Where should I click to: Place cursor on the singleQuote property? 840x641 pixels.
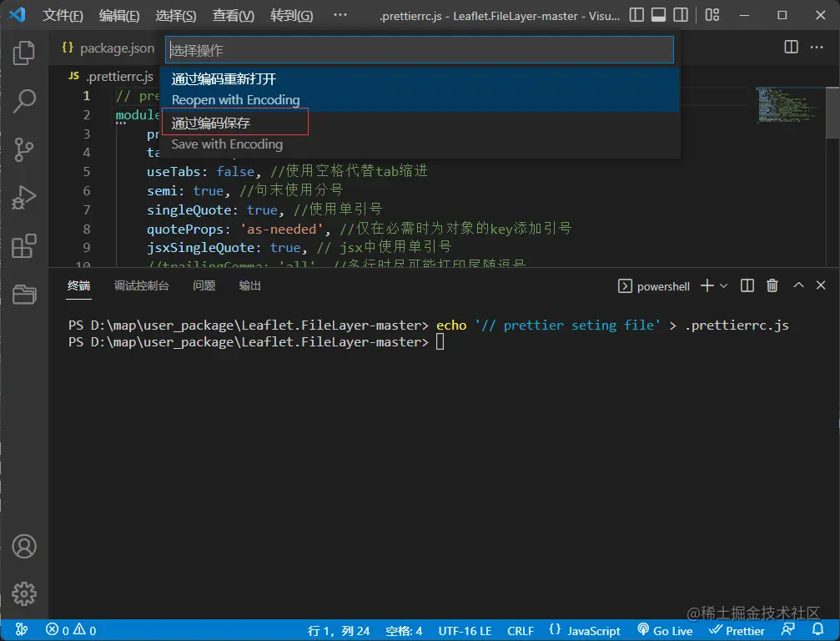[x=189, y=209]
